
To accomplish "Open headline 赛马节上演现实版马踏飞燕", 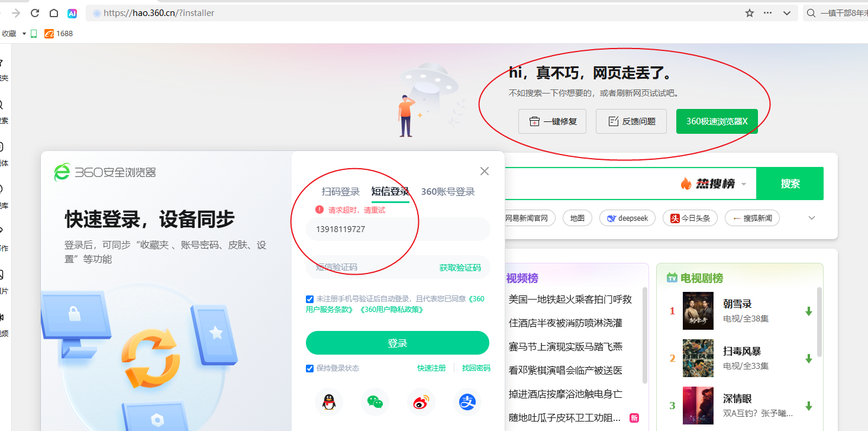I will pyautogui.click(x=566, y=347).
